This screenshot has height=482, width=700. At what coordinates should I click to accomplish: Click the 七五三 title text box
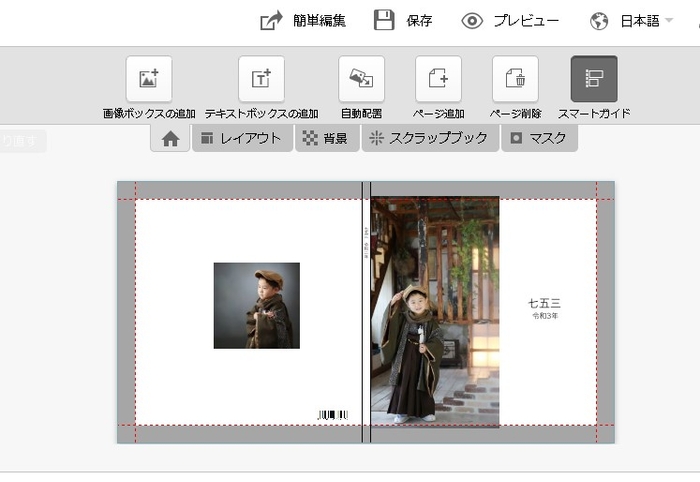click(545, 304)
